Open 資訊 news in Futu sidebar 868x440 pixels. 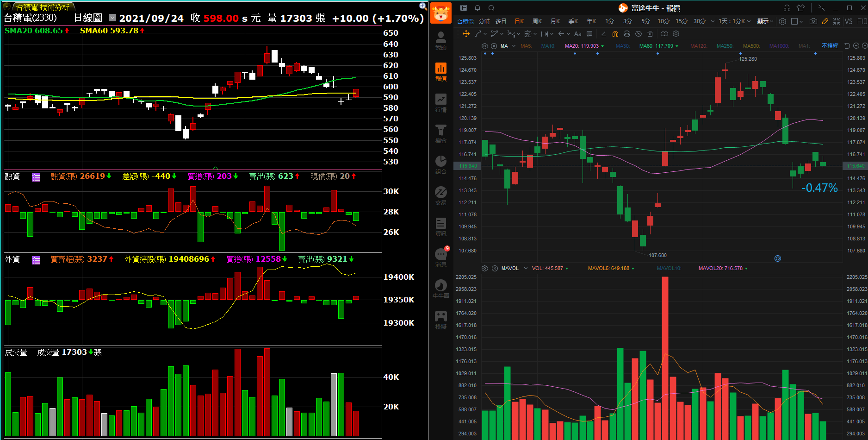click(x=441, y=227)
